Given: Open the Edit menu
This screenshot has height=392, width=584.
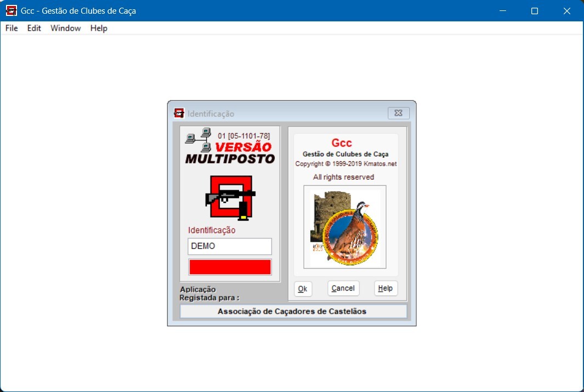Looking at the screenshot, I should tap(34, 28).
